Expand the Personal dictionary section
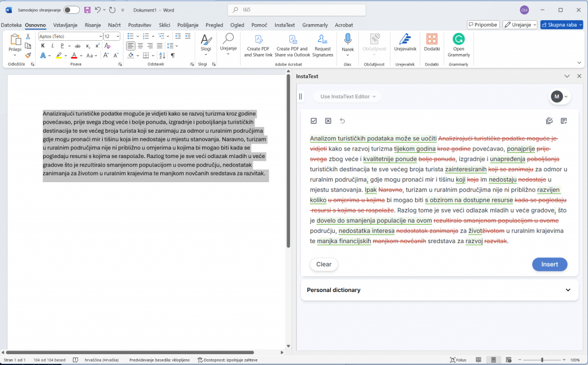The image size is (588, 365). pyautogui.click(x=568, y=290)
